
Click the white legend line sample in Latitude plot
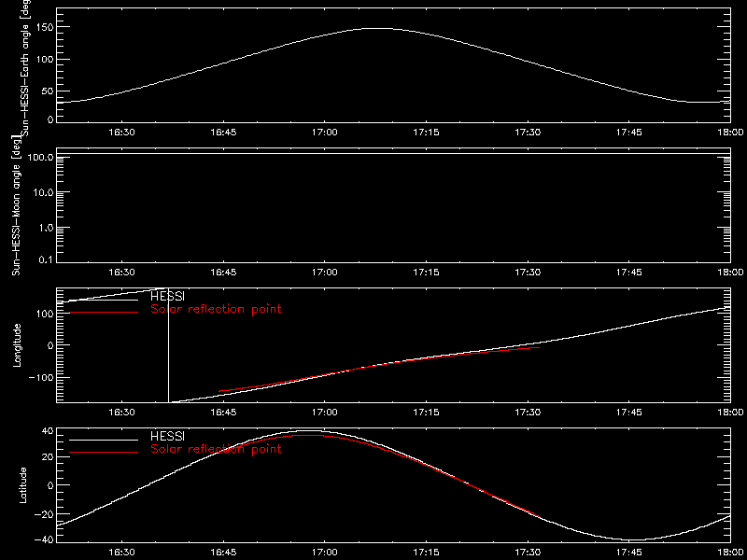(104, 440)
